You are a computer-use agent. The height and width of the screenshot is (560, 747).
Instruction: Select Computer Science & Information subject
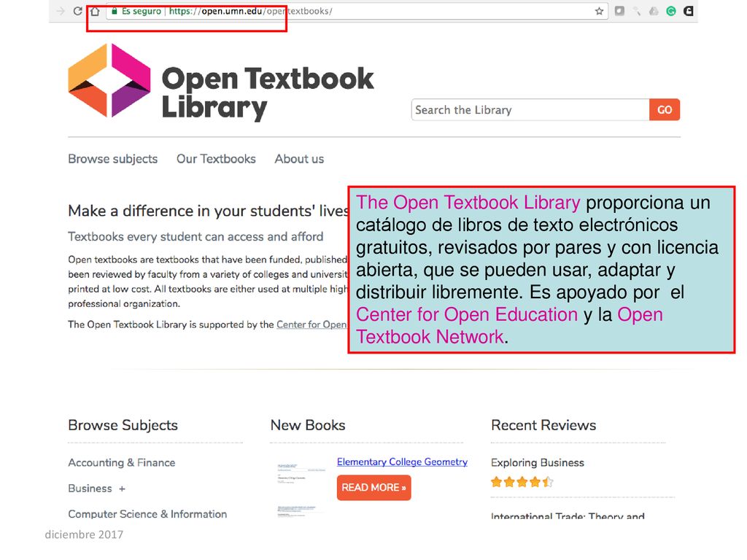coord(147,514)
